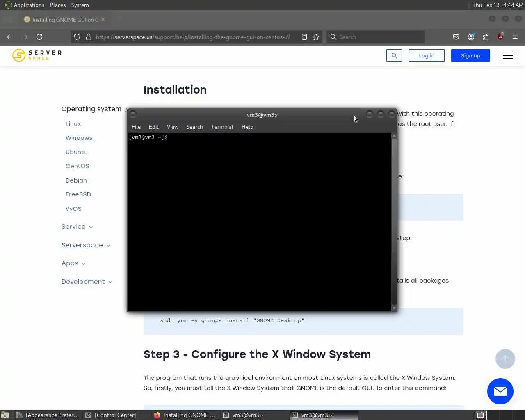Viewport: 525px width, 420px height.
Task: Click the uBlock Origin extension icon
Action: click(x=500, y=37)
